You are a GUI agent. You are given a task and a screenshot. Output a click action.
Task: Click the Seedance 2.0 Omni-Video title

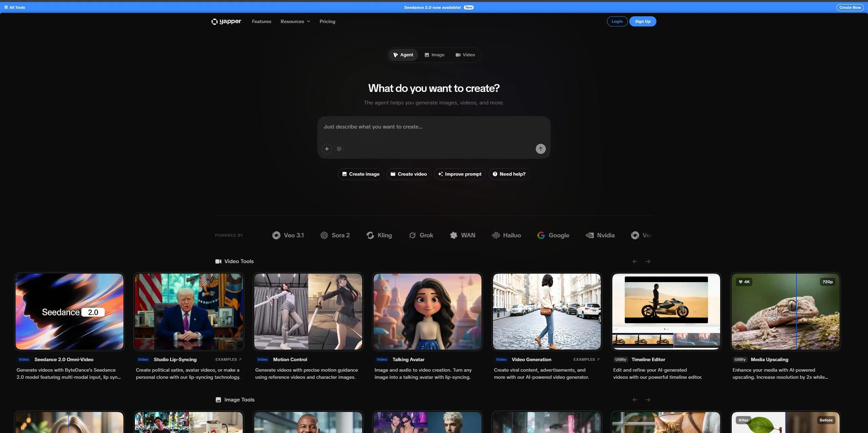click(64, 359)
